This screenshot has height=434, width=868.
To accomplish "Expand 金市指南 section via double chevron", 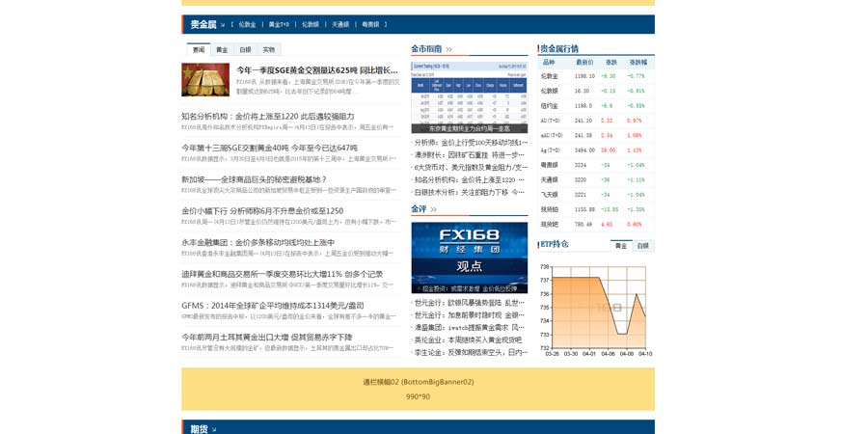I will tap(448, 49).
